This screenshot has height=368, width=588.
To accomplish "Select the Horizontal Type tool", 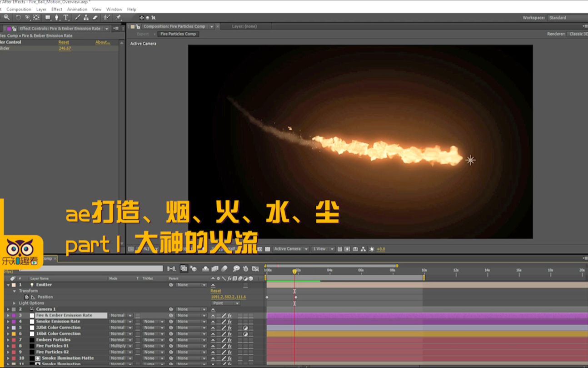I will pyautogui.click(x=66, y=18).
